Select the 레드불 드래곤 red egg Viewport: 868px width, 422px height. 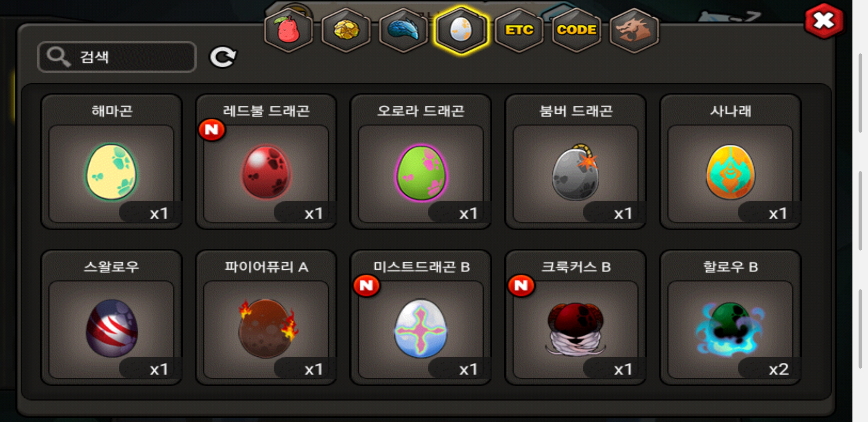tap(266, 162)
